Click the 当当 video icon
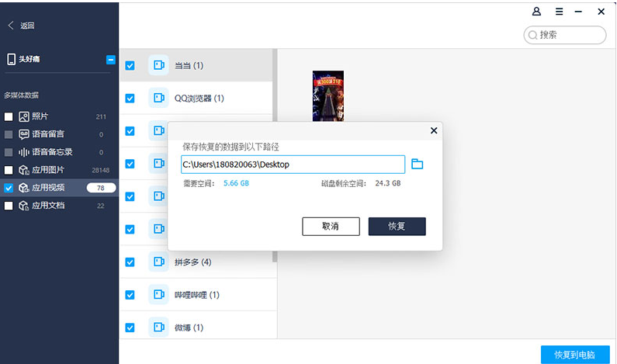Screen dimensions: 617x364 coord(158,65)
